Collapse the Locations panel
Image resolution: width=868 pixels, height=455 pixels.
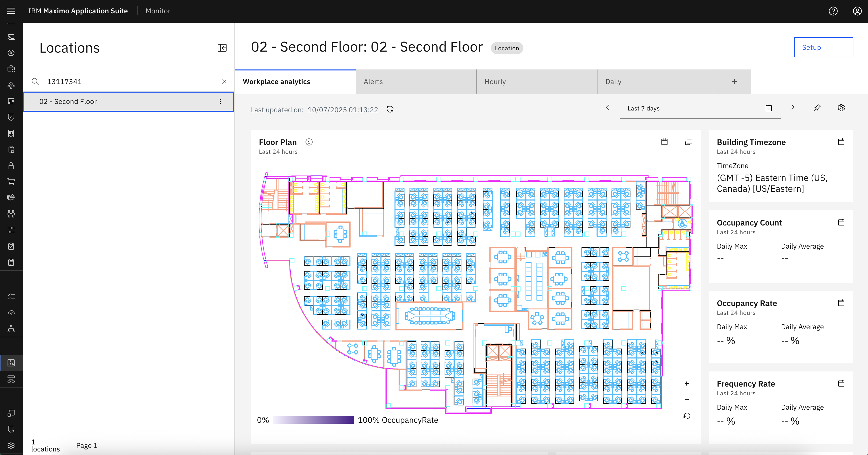[222, 48]
